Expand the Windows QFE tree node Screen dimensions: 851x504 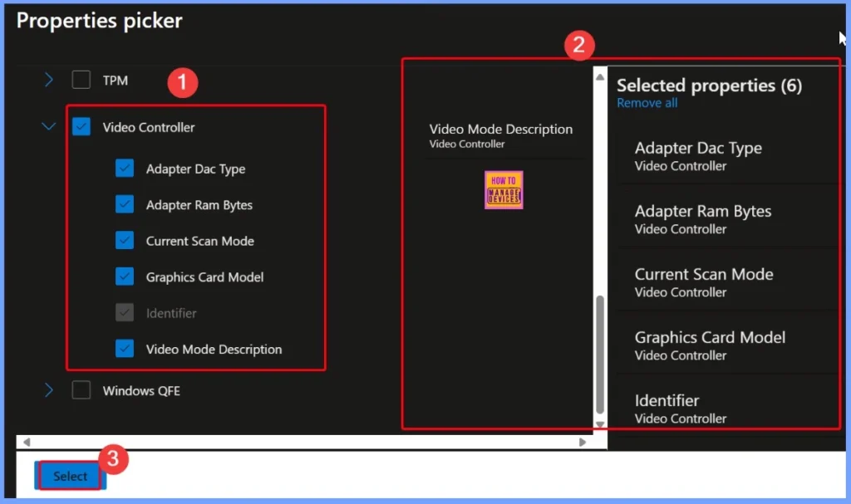click(x=49, y=390)
